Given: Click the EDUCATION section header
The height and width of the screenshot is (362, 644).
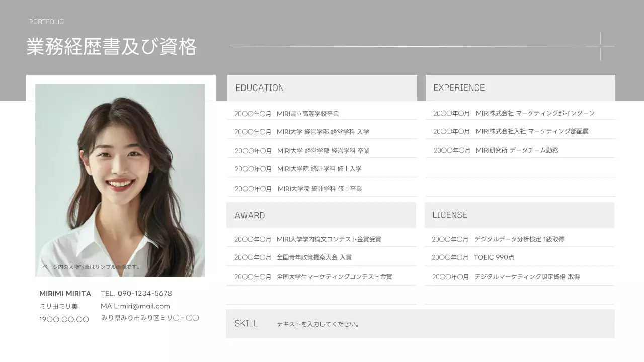Looking at the screenshot, I should [x=260, y=87].
